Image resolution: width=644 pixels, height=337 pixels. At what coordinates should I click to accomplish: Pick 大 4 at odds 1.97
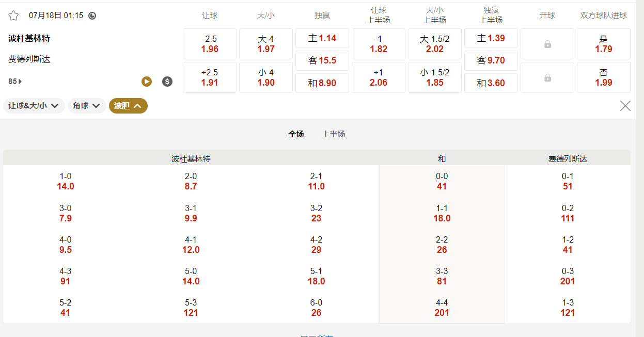[x=266, y=44]
